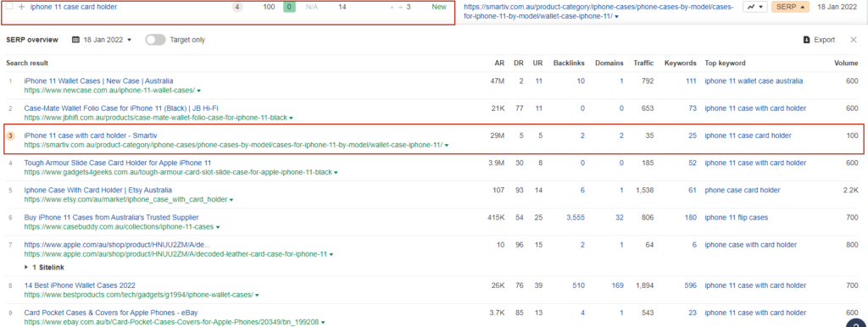This screenshot has width=868, height=327.
Task: Click top keyword iphone 11 flip cases
Action: (737, 218)
